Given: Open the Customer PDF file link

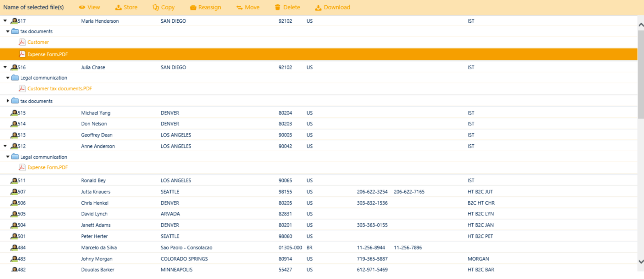Looking at the screenshot, I should coord(38,42).
